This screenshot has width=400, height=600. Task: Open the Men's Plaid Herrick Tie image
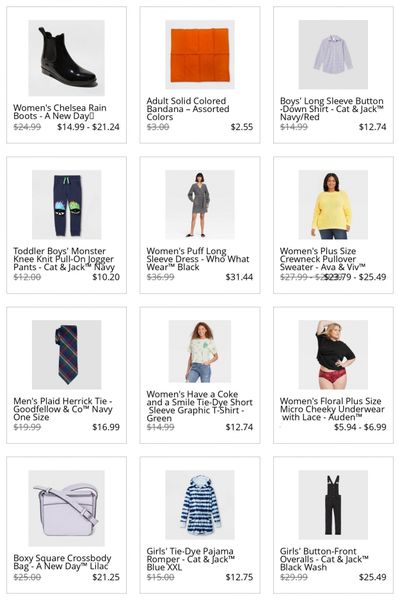[x=67, y=355]
